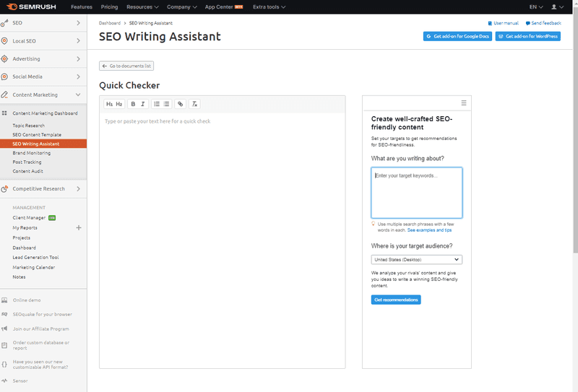The height and width of the screenshot is (392, 578).
Task: Expand the Extra tools menu
Action: tap(269, 6)
